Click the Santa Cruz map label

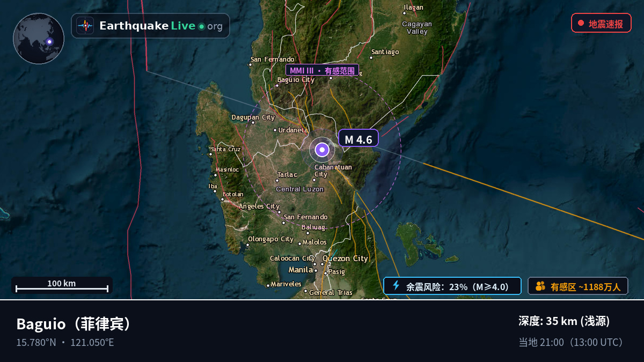tap(225, 149)
